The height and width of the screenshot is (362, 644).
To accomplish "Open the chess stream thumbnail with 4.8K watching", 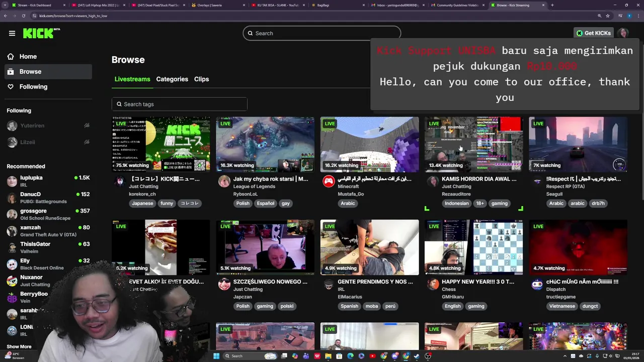I will click(473, 247).
